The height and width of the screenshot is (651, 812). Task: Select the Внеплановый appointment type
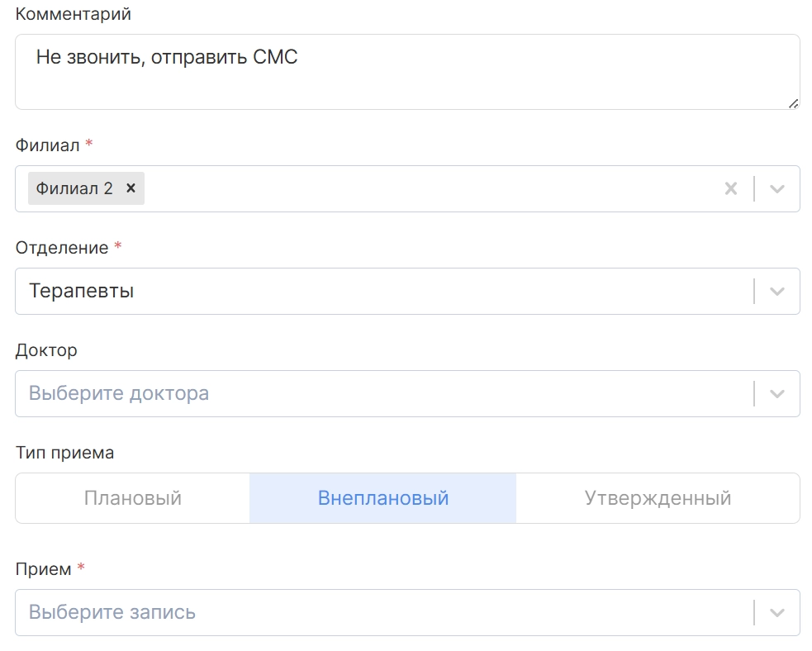click(383, 498)
